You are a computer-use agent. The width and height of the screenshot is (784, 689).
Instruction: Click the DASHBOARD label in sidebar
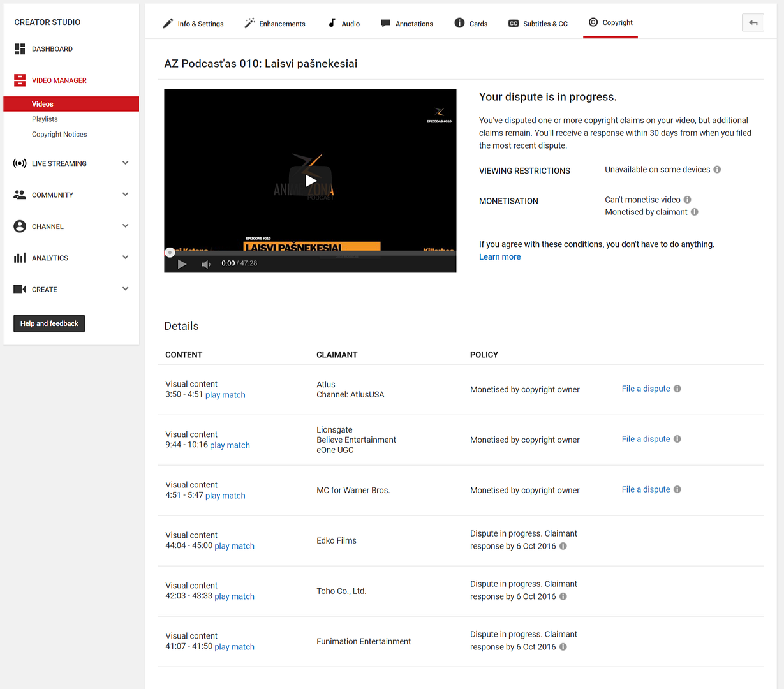coord(52,49)
